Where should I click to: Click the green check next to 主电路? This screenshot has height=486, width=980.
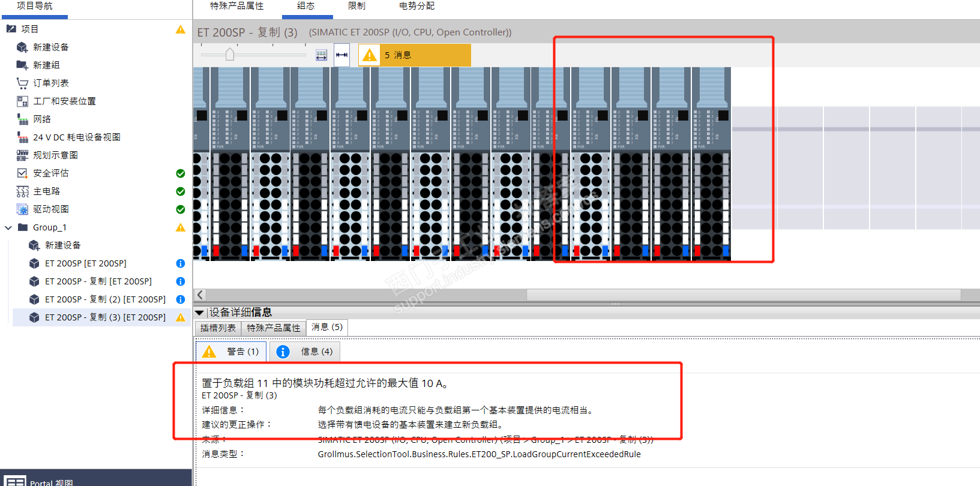pos(180,191)
